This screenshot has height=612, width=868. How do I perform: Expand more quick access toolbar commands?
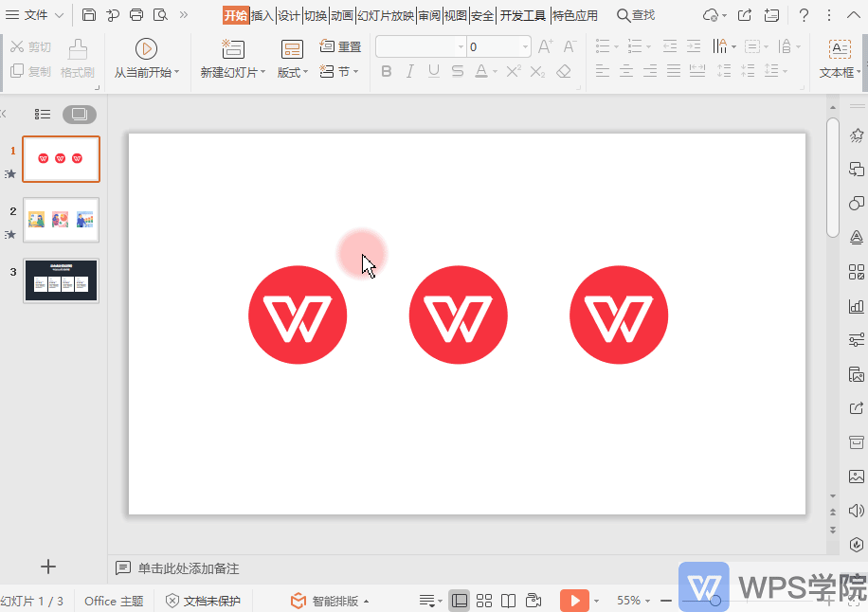[184, 15]
